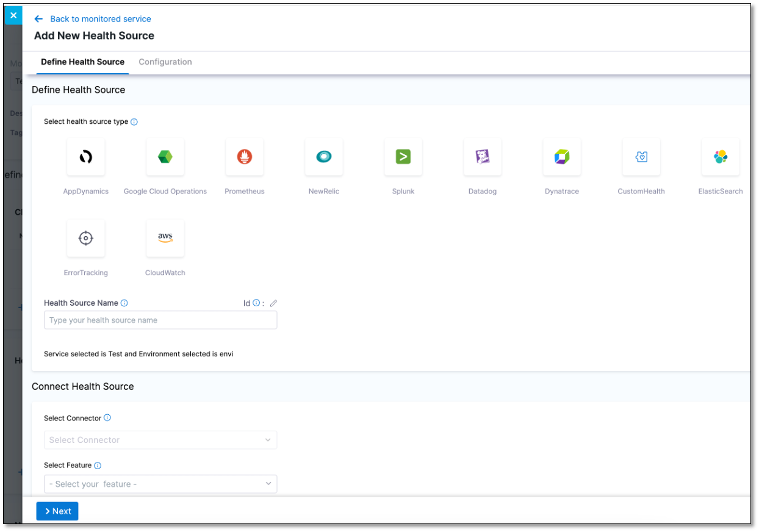This screenshot has height=532, width=759.
Task: Pick the NewRelic health source icon
Action: click(323, 157)
